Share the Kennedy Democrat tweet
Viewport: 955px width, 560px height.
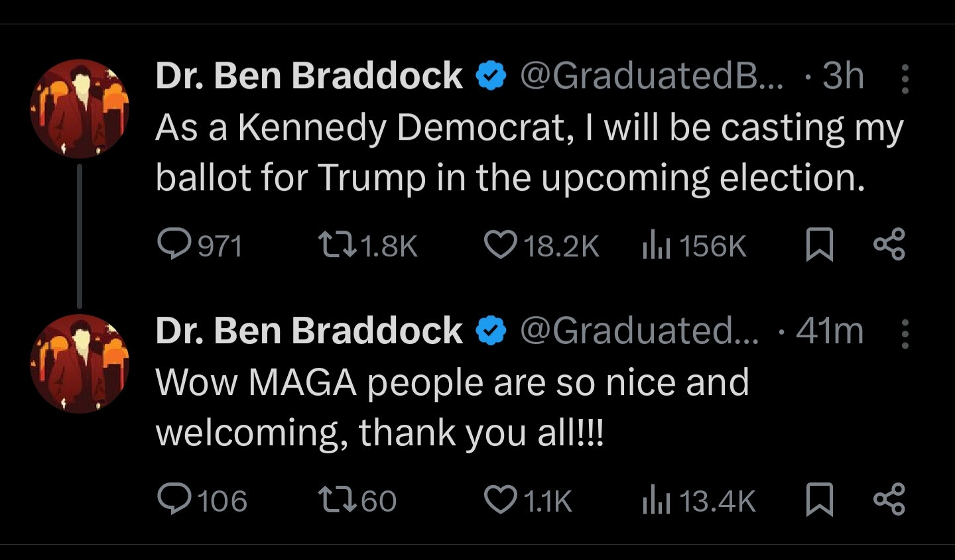pos(889,245)
